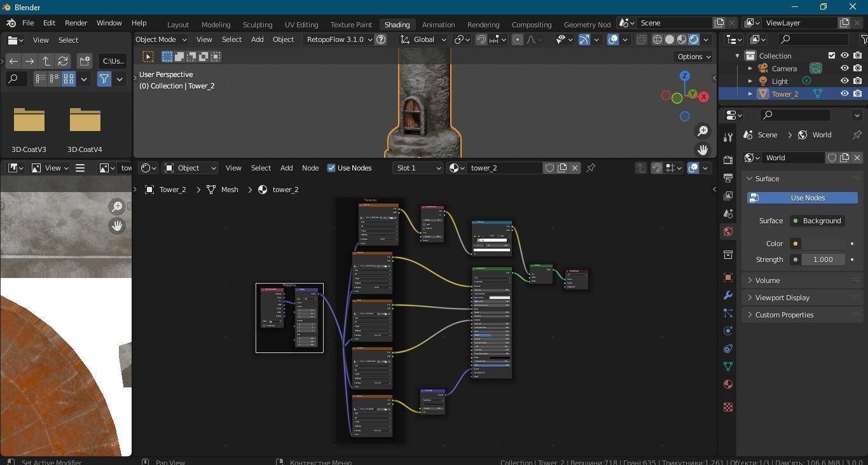This screenshot has height=465, width=868.
Task: Click the Z axis on navigation gizmo
Action: pyautogui.click(x=685, y=76)
